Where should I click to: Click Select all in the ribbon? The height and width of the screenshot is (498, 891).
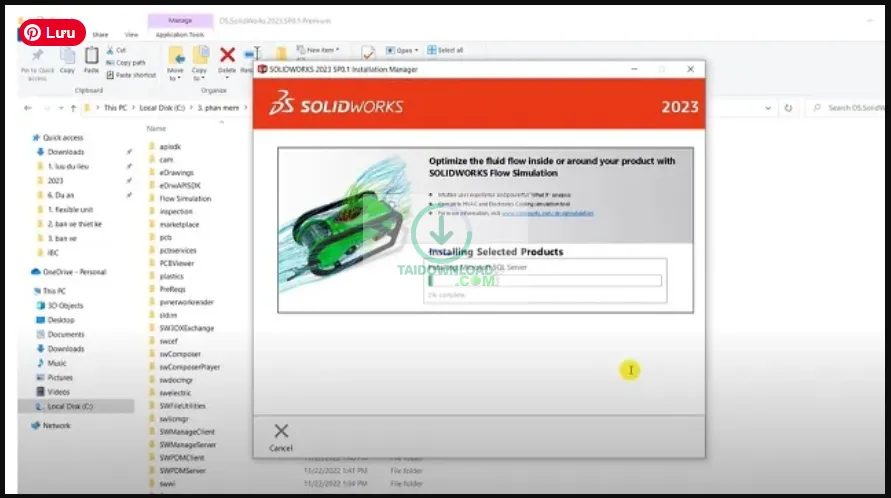pos(445,50)
